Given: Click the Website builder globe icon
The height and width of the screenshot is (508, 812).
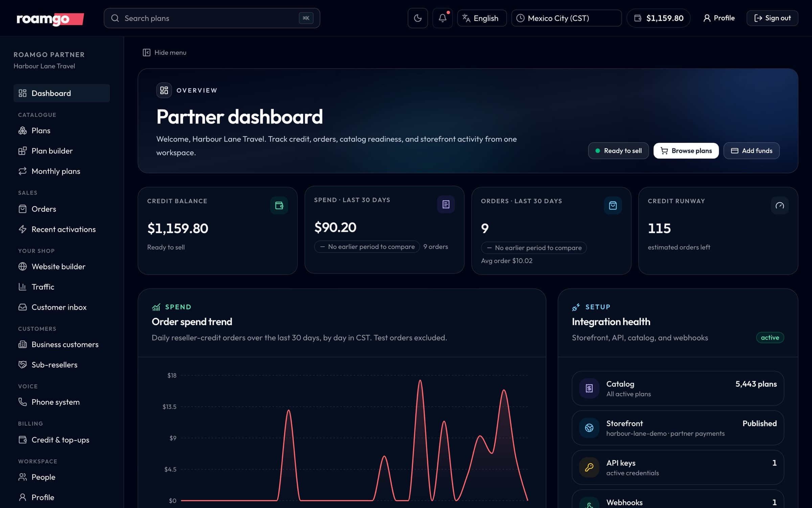Looking at the screenshot, I should click(x=23, y=267).
